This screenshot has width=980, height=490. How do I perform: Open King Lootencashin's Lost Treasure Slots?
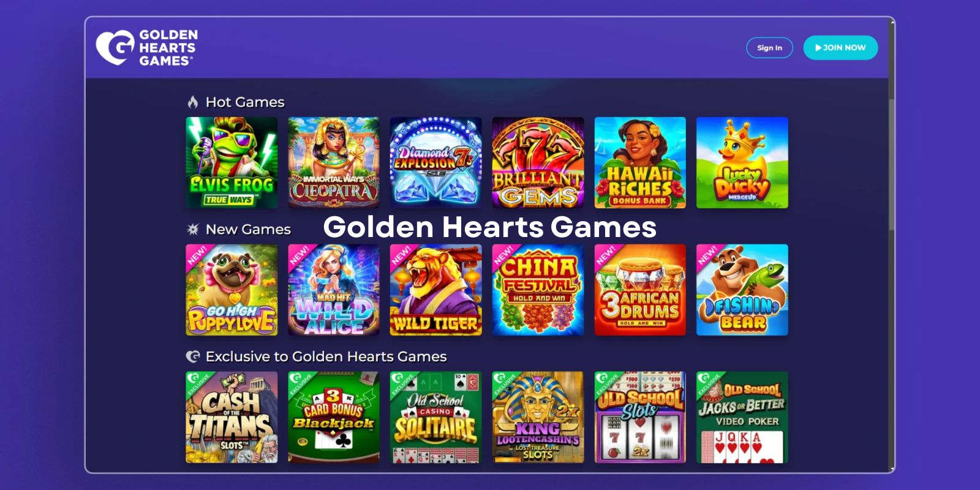(538, 417)
